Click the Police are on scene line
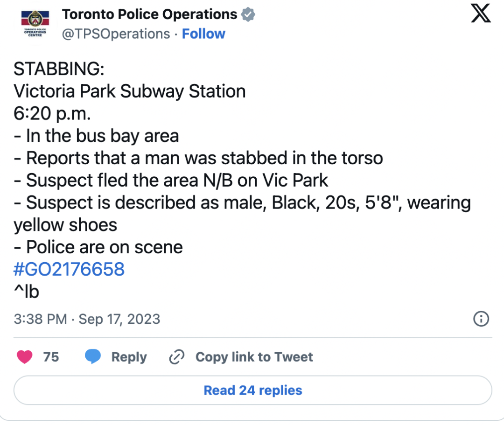504x425 pixels. (x=98, y=247)
